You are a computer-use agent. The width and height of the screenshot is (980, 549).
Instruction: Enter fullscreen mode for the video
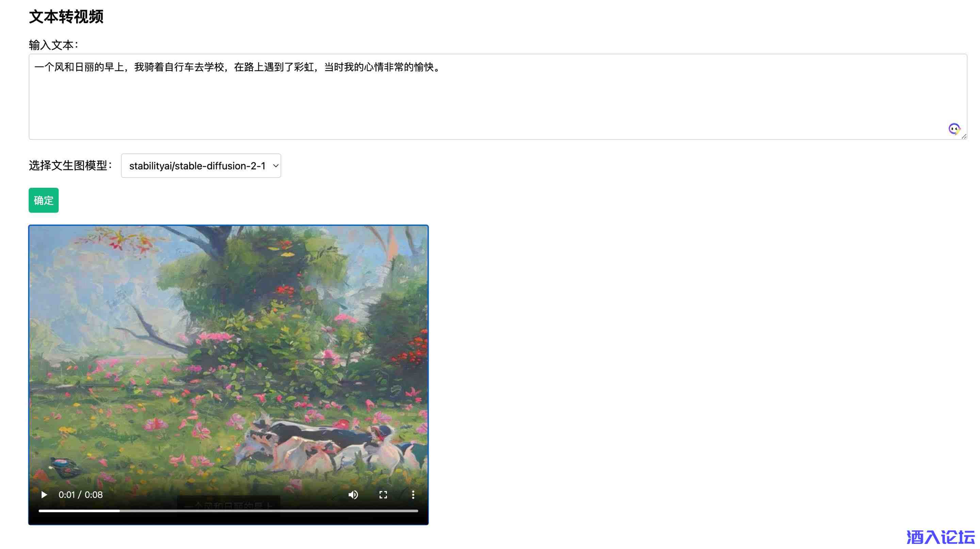tap(383, 495)
